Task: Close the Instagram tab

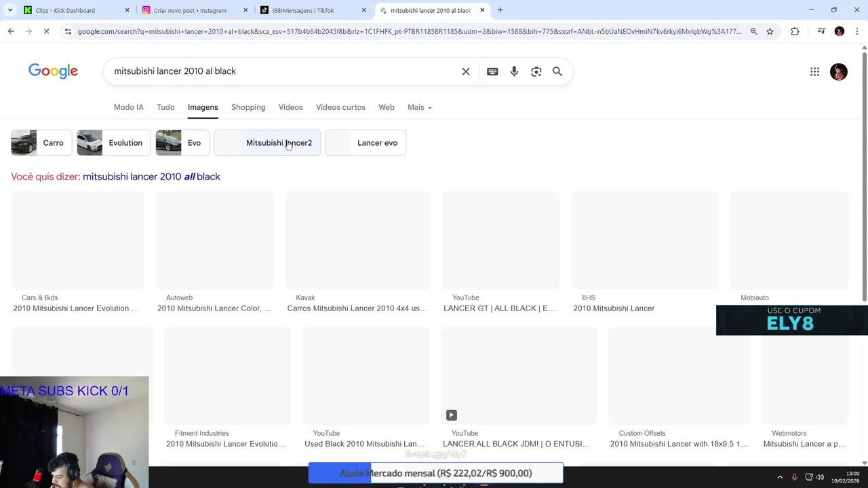Action: 245,10
